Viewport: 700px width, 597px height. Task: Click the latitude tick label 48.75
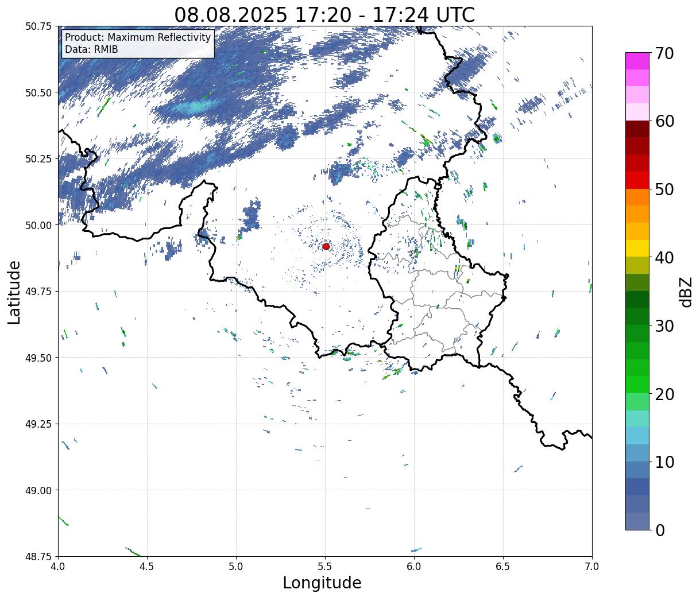38,556
